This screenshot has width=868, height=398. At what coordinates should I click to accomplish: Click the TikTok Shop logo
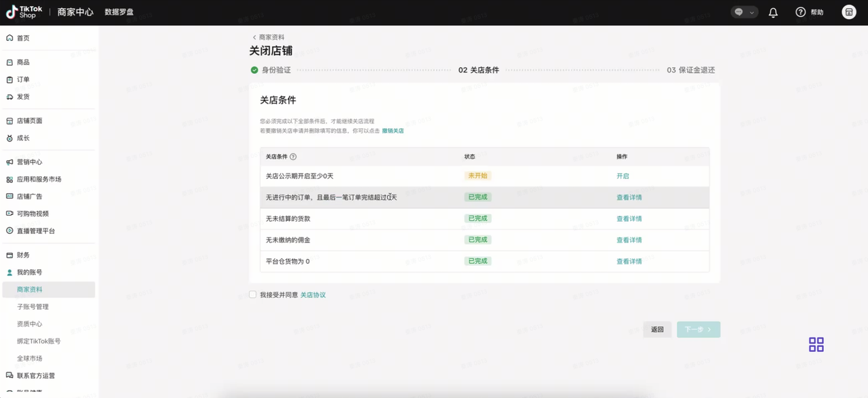(24, 12)
